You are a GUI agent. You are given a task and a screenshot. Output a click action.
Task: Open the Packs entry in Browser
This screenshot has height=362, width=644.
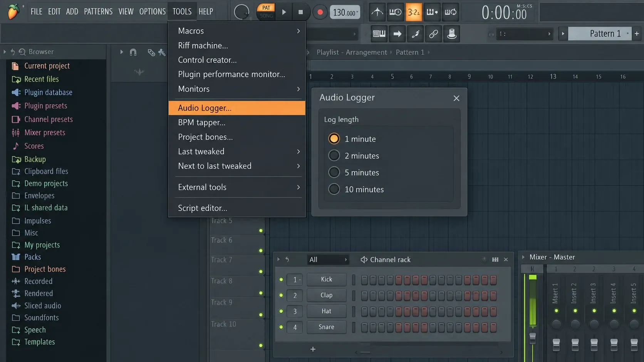[32, 257]
